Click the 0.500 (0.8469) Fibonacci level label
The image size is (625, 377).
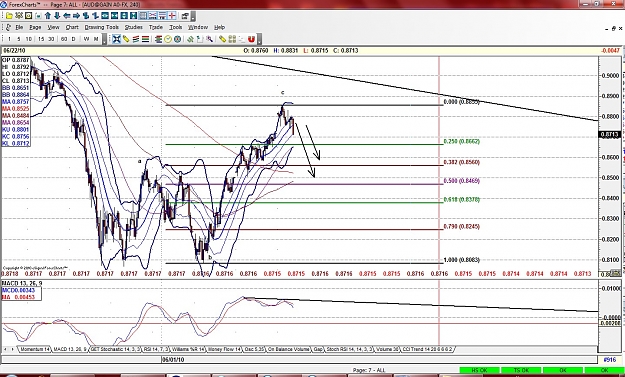tap(462, 181)
